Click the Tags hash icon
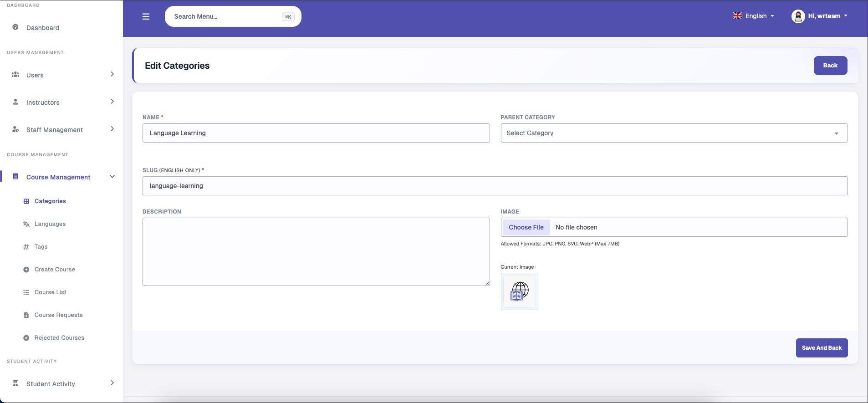 tap(26, 247)
